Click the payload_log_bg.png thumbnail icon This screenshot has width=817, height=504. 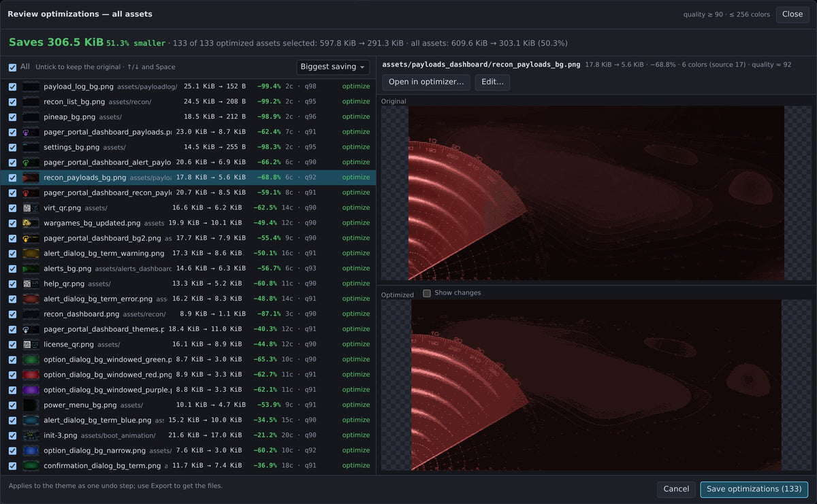tap(31, 86)
